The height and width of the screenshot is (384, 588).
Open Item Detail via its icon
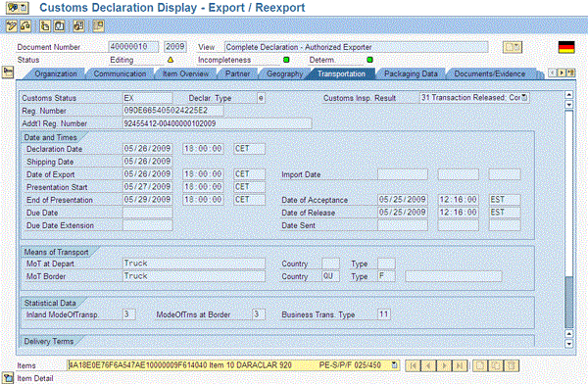pos(8,378)
